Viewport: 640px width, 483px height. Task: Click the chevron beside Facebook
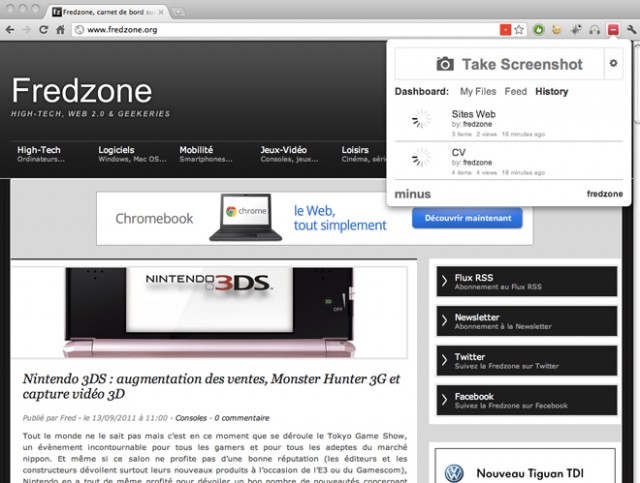coord(444,400)
